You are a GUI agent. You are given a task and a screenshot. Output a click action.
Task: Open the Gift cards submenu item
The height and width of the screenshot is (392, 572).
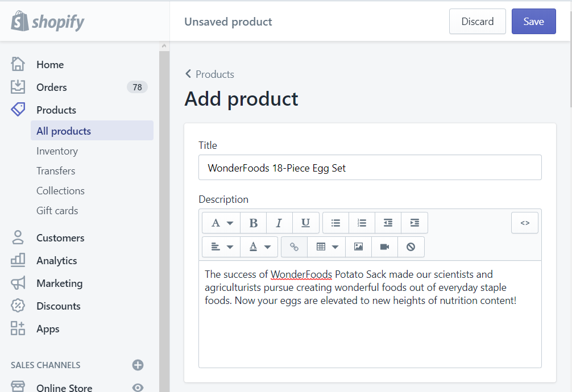pyautogui.click(x=57, y=210)
